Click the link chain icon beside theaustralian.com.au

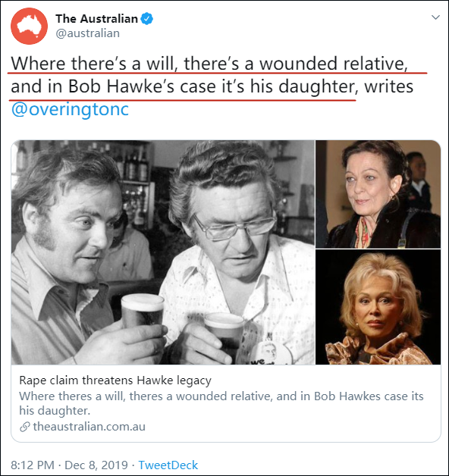coord(25,427)
